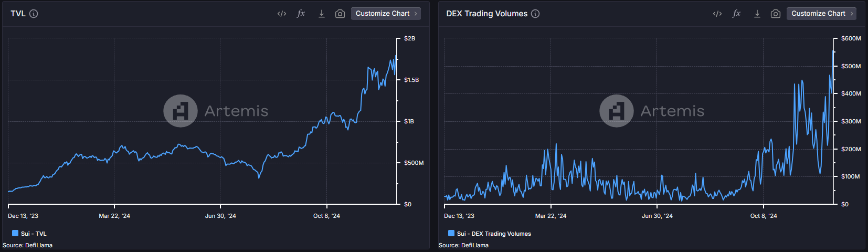Show info tooltip next to DEX Trading Volumes title
Image resolution: width=868 pixels, height=252 pixels.
535,14
